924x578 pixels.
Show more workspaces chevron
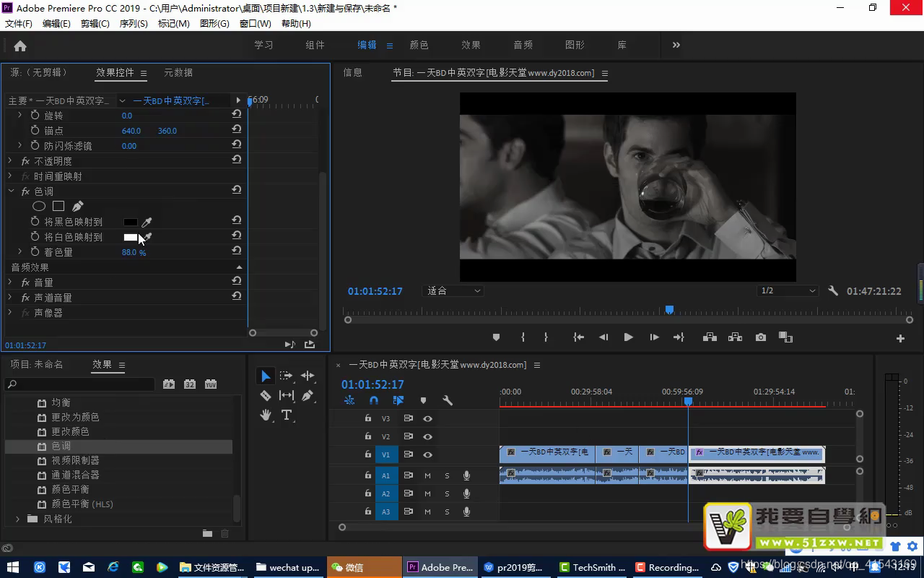pyautogui.click(x=676, y=45)
